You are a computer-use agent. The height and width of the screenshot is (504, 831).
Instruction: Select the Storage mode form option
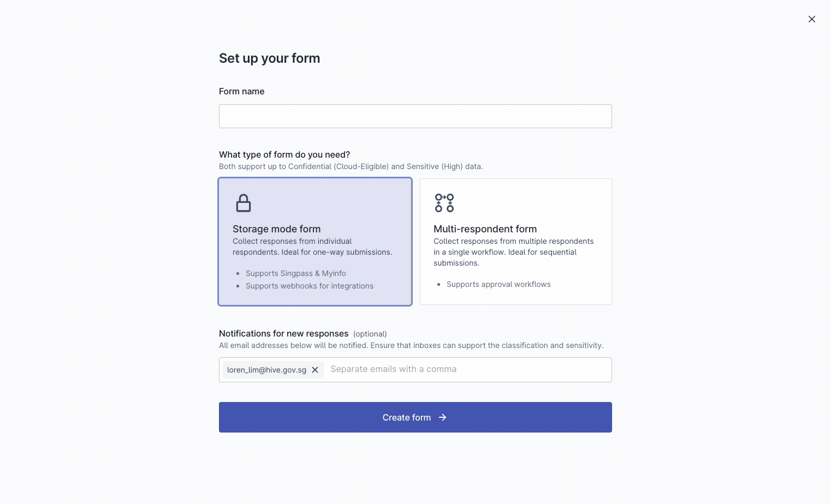[x=315, y=242]
